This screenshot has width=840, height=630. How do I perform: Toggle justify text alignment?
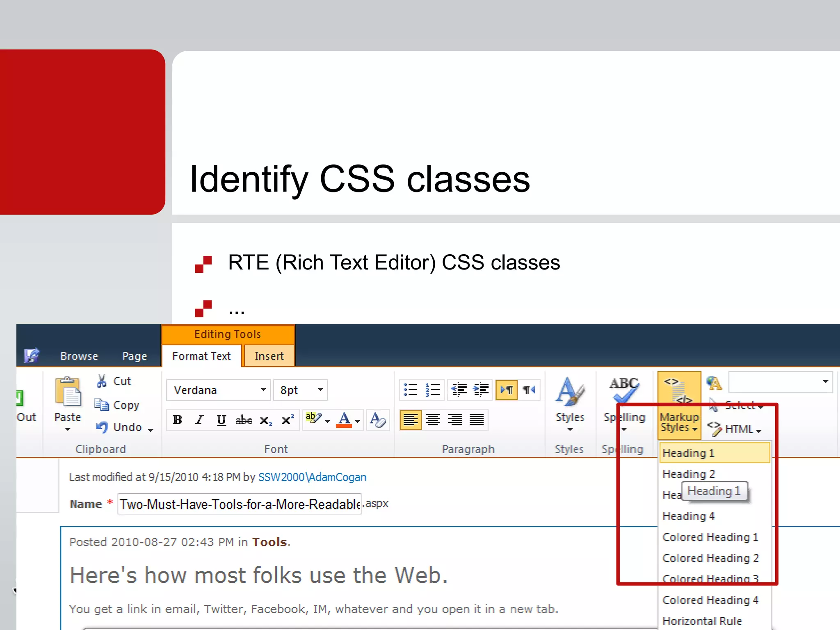tap(477, 420)
